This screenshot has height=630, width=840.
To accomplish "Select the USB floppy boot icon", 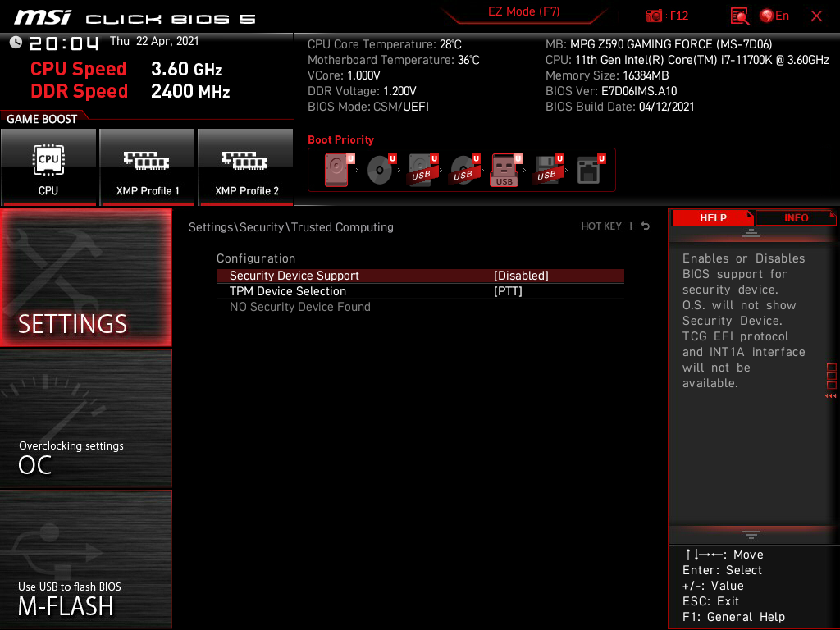I will pyautogui.click(x=547, y=170).
